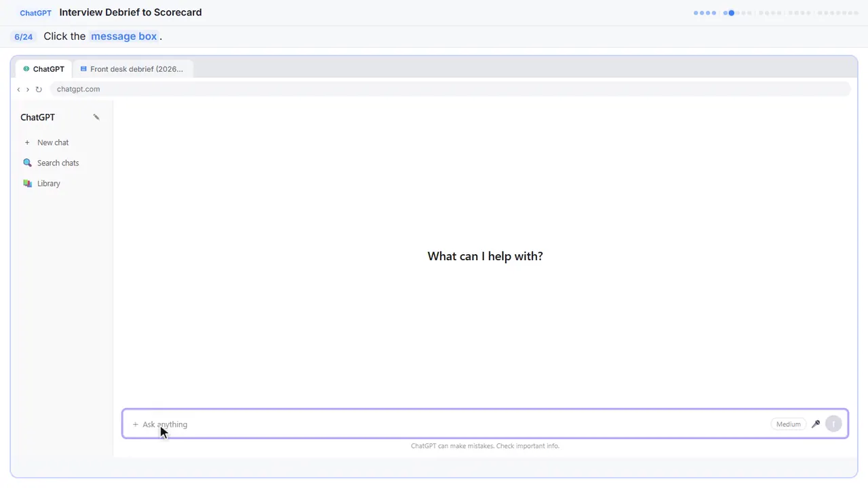868x488 pixels.
Task: Open Search chats in the sidebar
Action: pos(61,163)
